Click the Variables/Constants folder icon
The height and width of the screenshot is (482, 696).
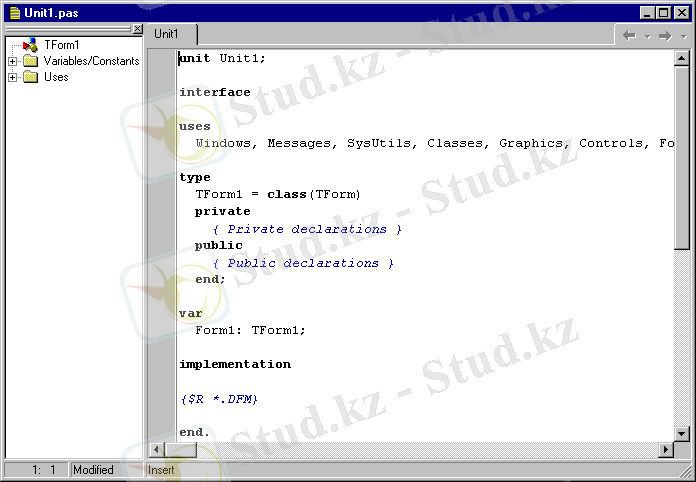tap(30, 61)
